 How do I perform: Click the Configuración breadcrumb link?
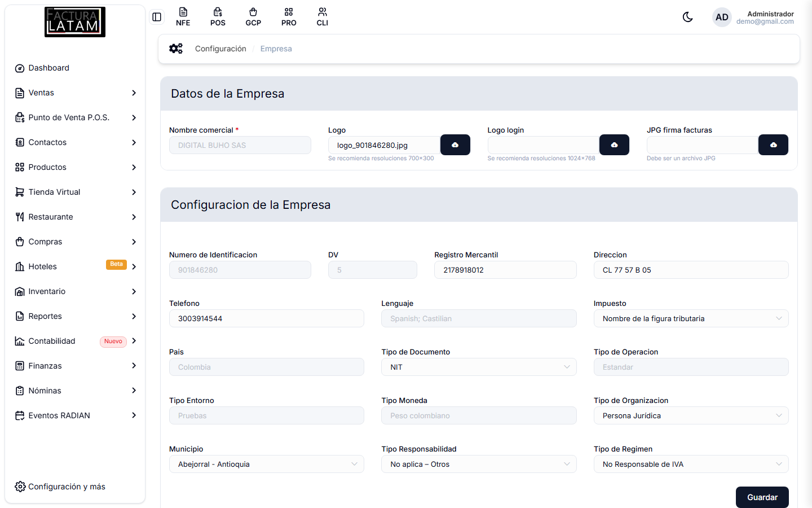[x=220, y=49]
